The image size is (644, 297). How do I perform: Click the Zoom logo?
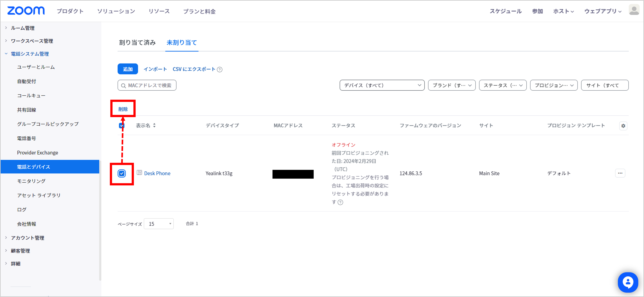[26, 11]
